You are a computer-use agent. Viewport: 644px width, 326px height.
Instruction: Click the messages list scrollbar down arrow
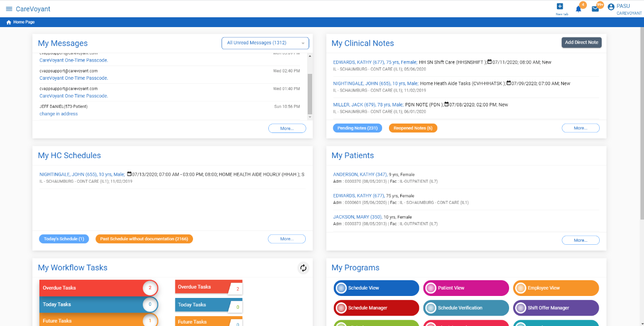pyautogui.click(x=310, y=117)
